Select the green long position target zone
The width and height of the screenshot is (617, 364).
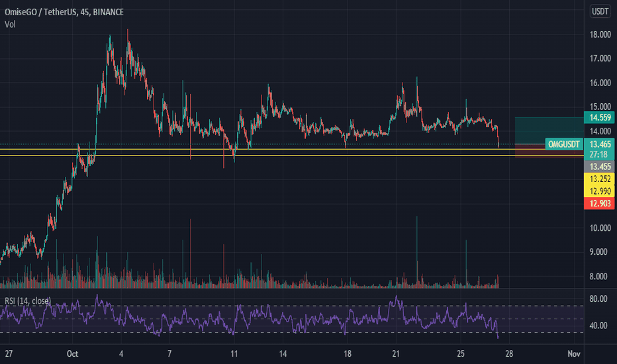(x=549, y=130)
